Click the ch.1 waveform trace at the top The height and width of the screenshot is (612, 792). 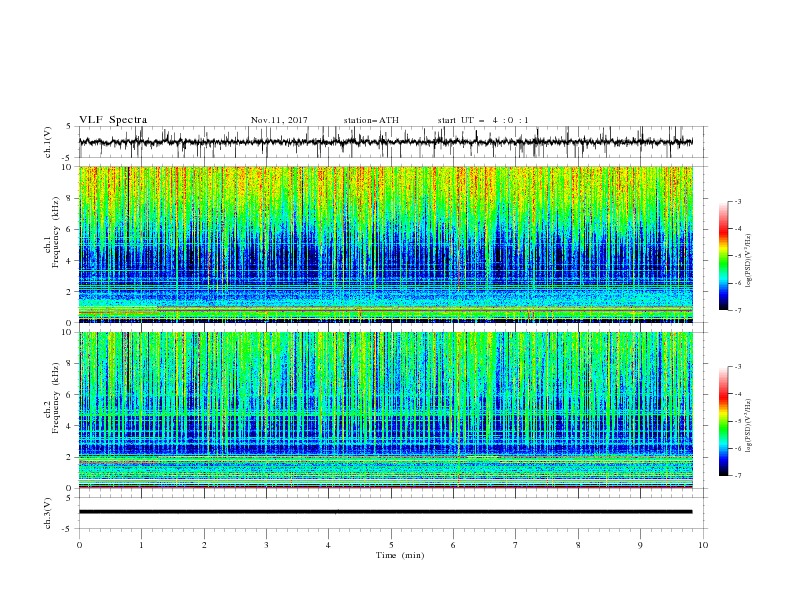pyautogui.click(x=385, y=142)
